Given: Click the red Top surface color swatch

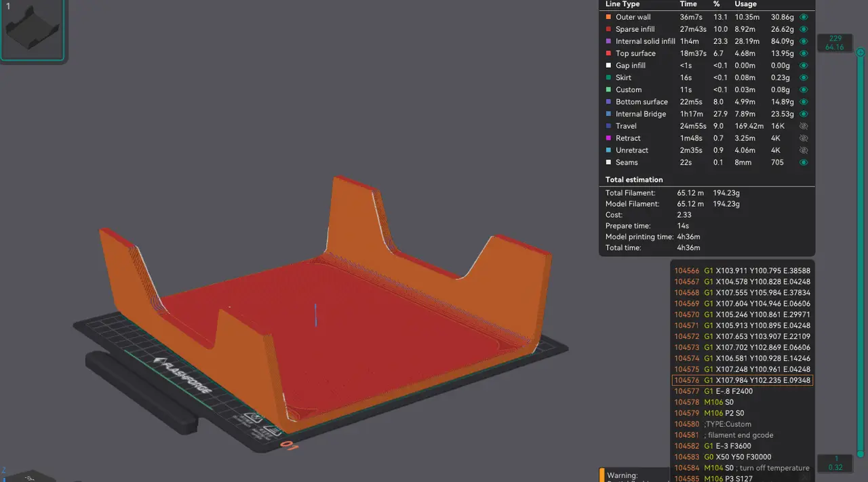Looking at the screenshot, I should 608,54.
